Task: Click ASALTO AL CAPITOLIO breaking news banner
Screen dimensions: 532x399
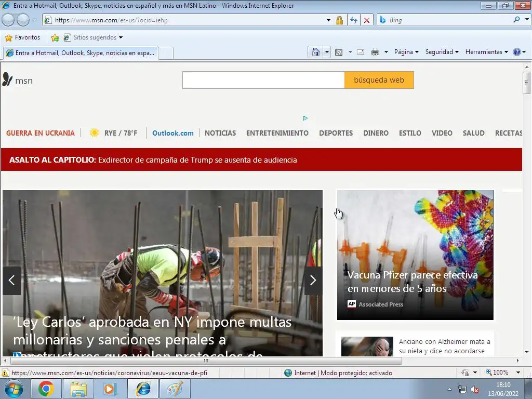Action: point(261,159)
